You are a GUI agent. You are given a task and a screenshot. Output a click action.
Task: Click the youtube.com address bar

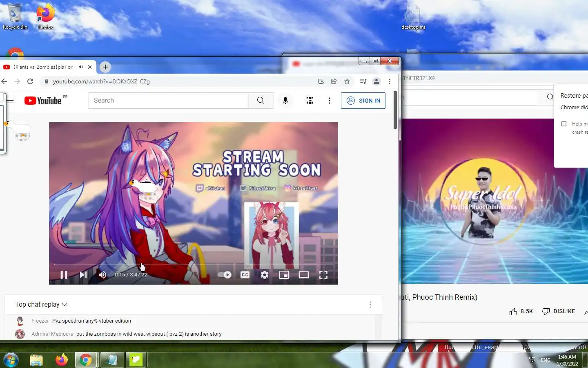[x=180, y=81]
